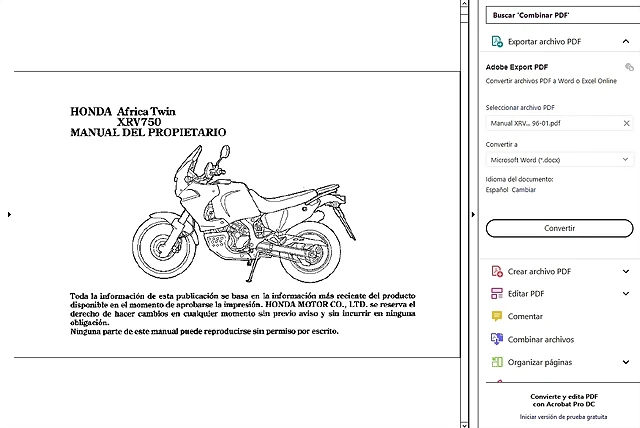This screenshot has width=640, height=428.
Task: Click the Editar PDF label
Action: (526, 294)
